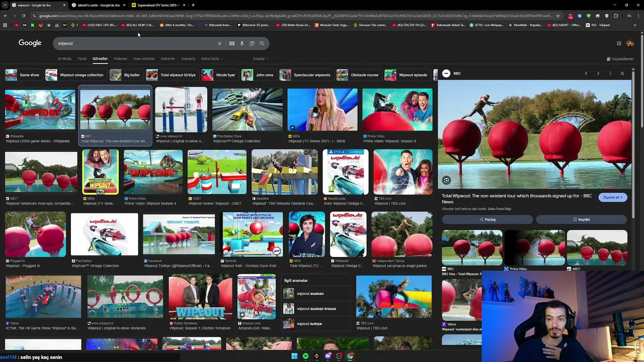Submit search with the magnifier icon
The width and height of the screenshot is (644, 362).
pos(262,43)
